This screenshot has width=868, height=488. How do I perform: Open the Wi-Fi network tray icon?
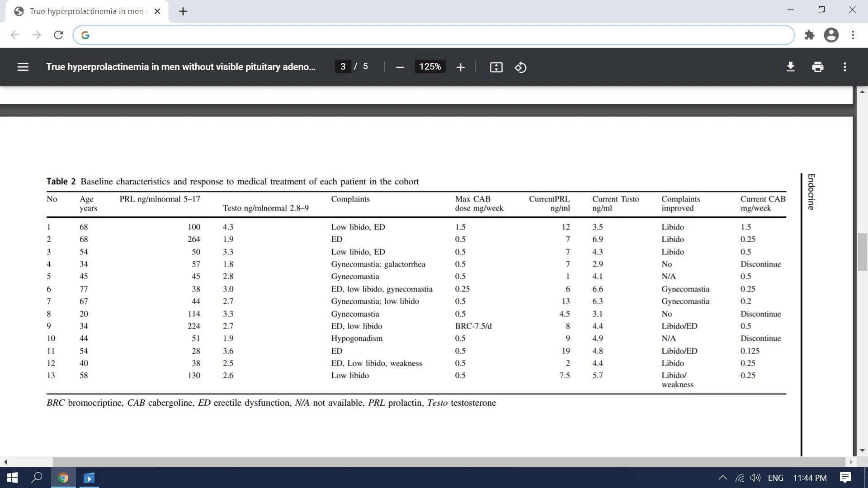click(740, 478)
